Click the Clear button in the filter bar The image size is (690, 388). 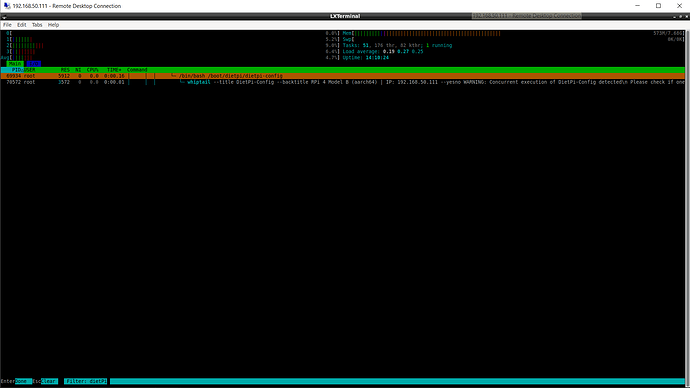pos(49,381)
